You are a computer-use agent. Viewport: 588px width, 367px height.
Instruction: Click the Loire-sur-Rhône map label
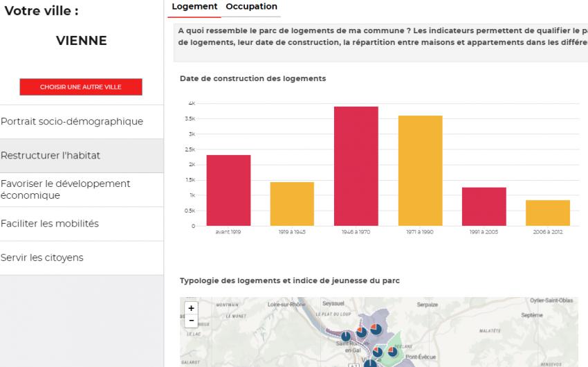(x=286, y=304)
